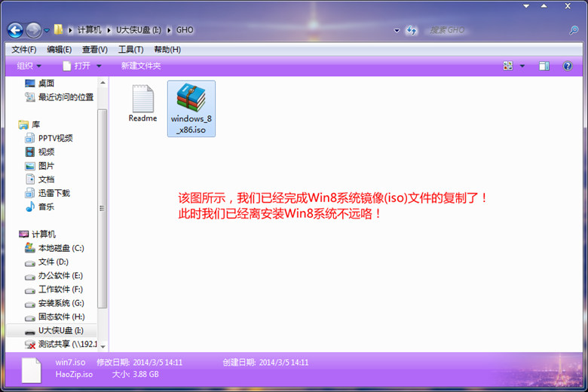Click the 打开 toolbar button
Screen dimensions: 588x392
(77, 66)
